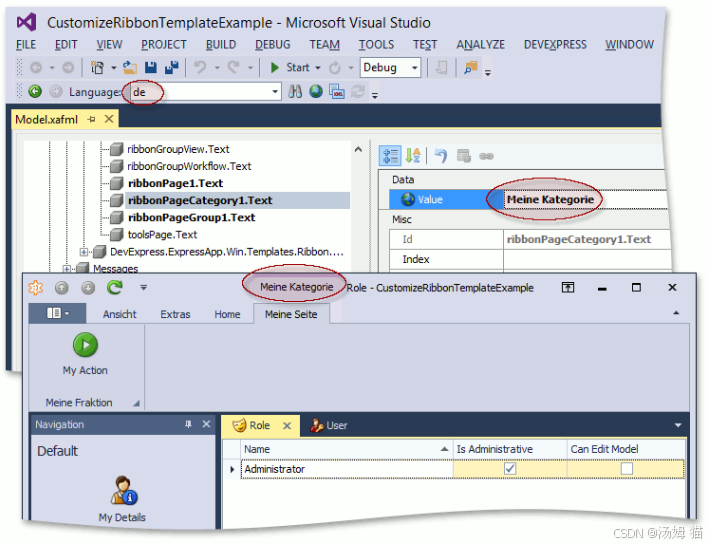Select ribbonPageCategory1.Text tree node
This screenshot has width=715, height=546.
coord(200,200)
